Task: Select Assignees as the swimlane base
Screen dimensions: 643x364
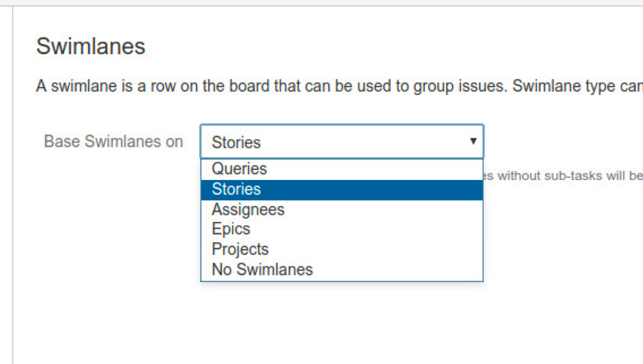Action: point(342,210)
